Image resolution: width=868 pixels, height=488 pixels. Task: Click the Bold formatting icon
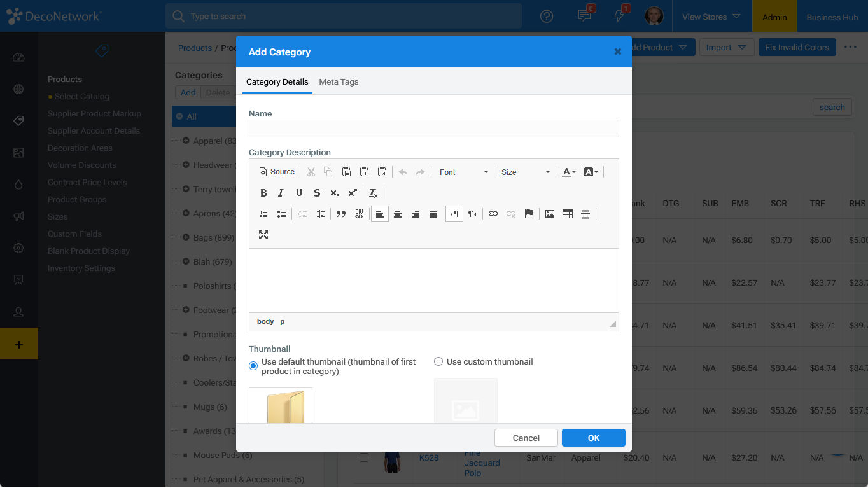(263, 193)
